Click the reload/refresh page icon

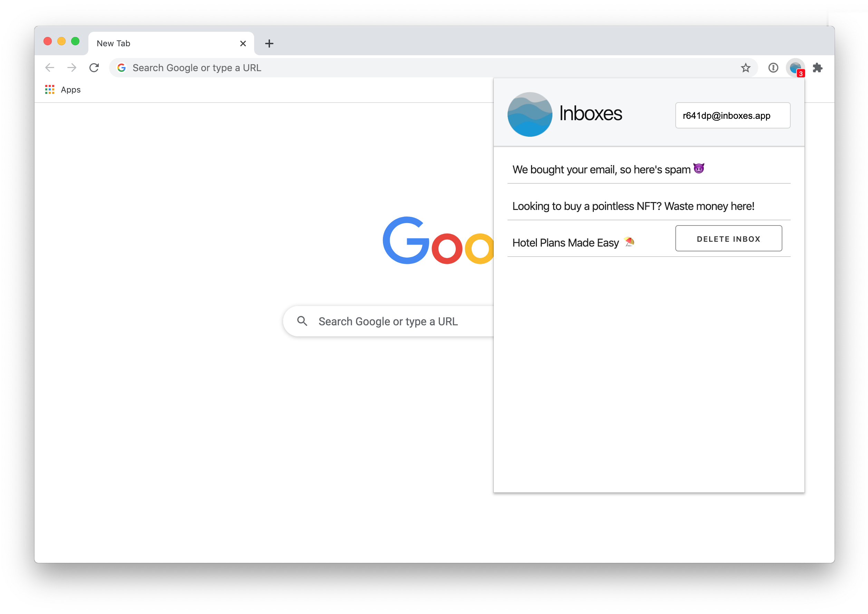(95, 67)
